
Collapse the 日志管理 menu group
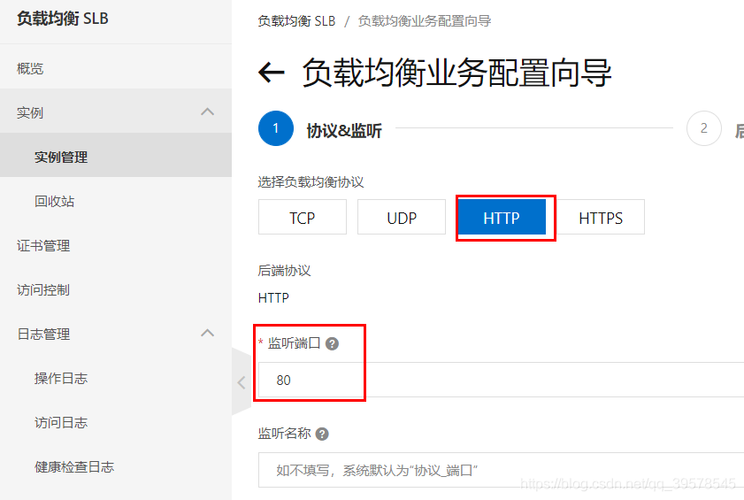[207, 333]
